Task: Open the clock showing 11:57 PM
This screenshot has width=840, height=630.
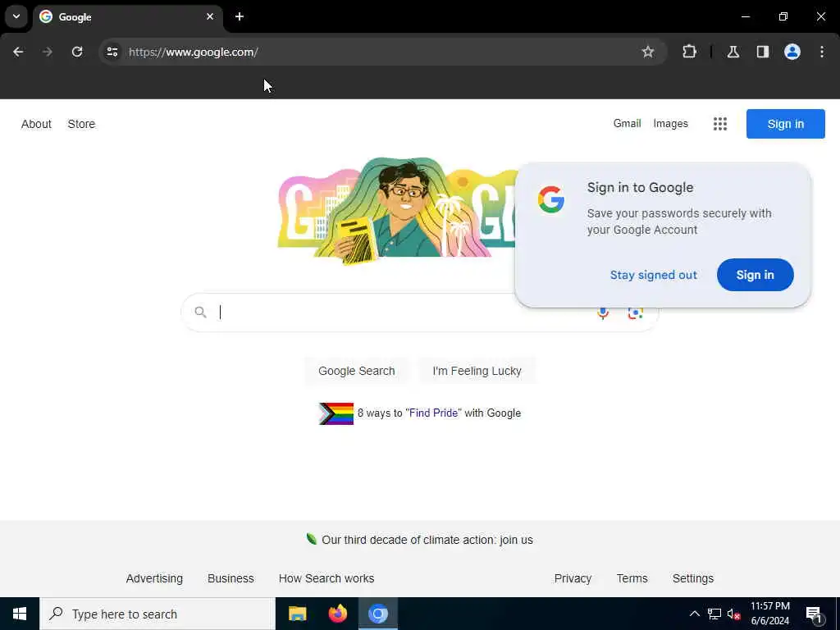Action: [x=769, y=614]
